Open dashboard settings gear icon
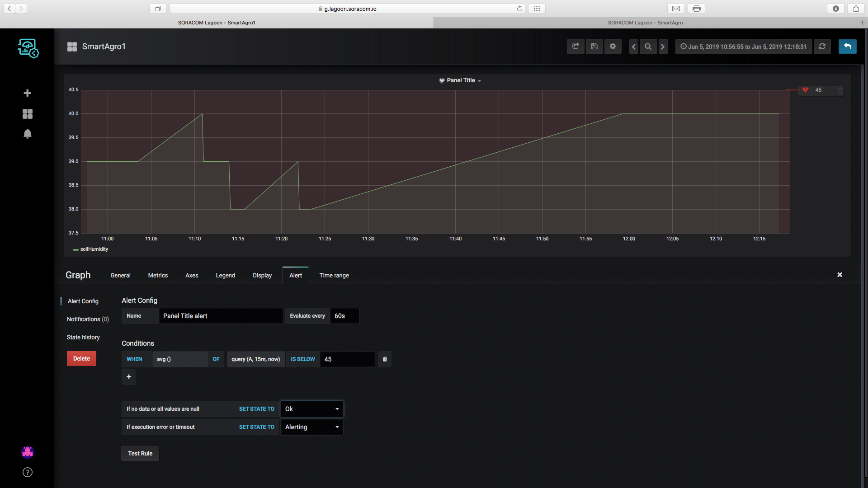This screenshot has width=868, height=488. (x=613, y=47)
